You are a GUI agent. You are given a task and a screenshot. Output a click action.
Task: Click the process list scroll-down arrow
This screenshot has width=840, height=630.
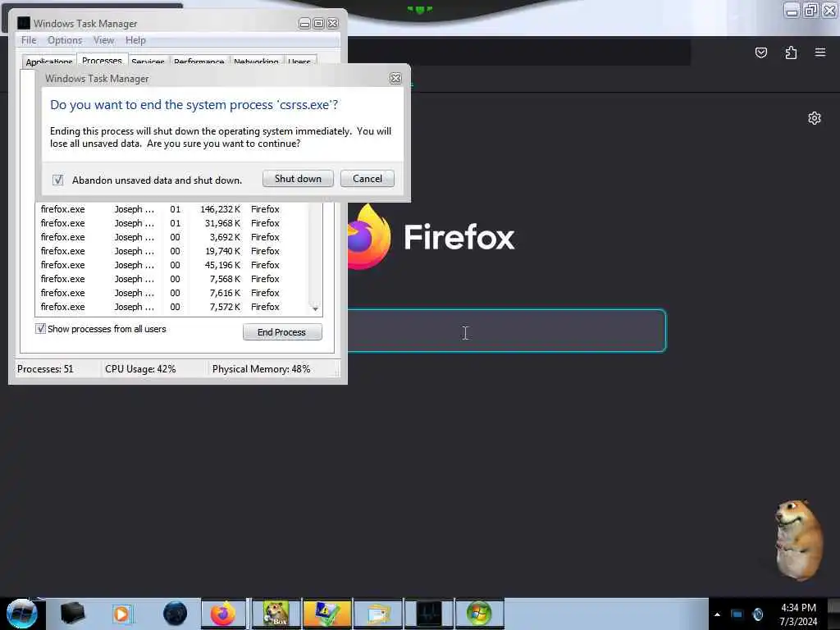click(315, 309)
